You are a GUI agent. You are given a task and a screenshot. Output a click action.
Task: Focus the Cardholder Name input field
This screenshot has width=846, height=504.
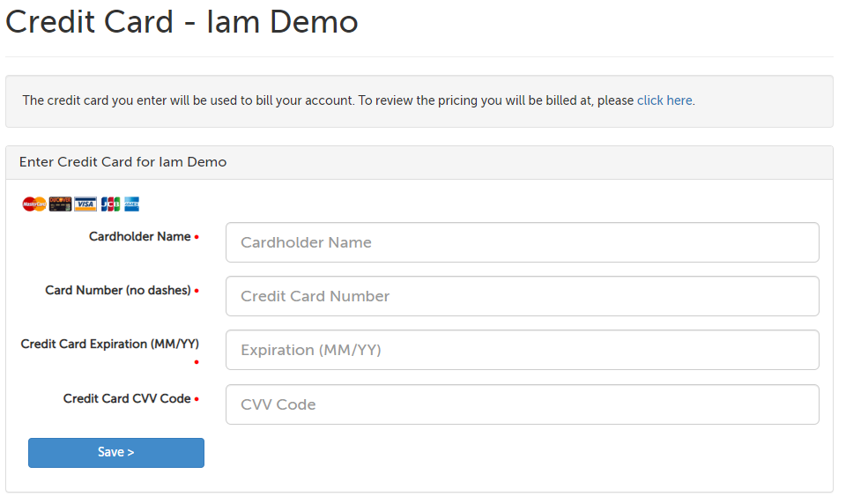[522, 242]
